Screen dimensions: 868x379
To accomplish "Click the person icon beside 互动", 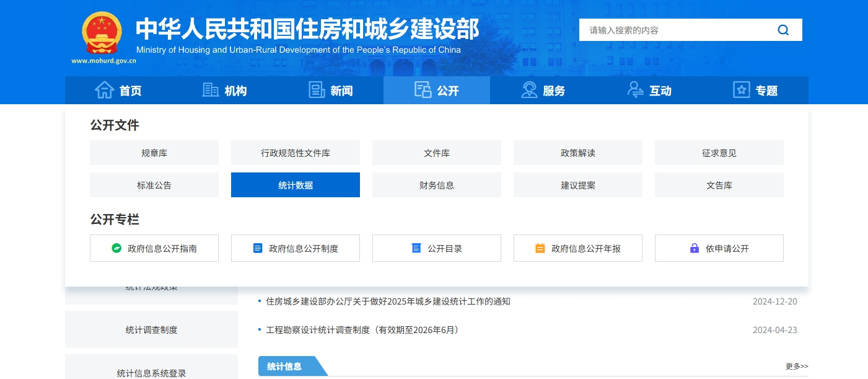I will click(636, 91).
